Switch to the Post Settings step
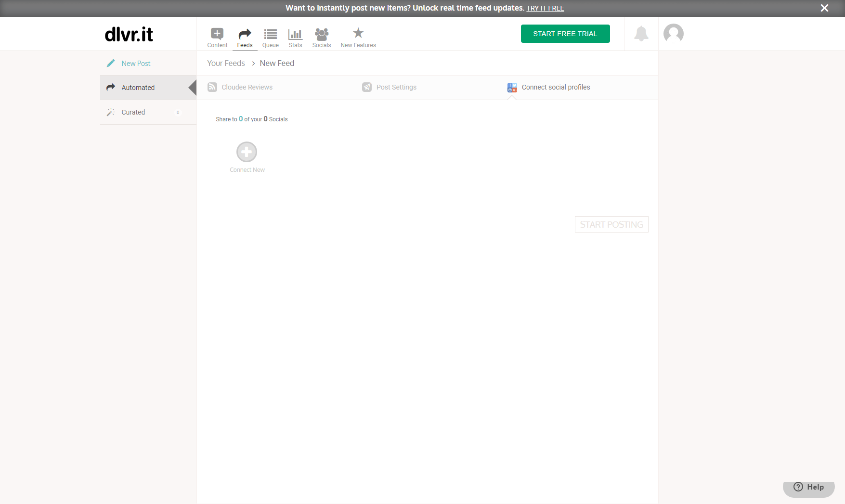 click(x=396, y=87)
